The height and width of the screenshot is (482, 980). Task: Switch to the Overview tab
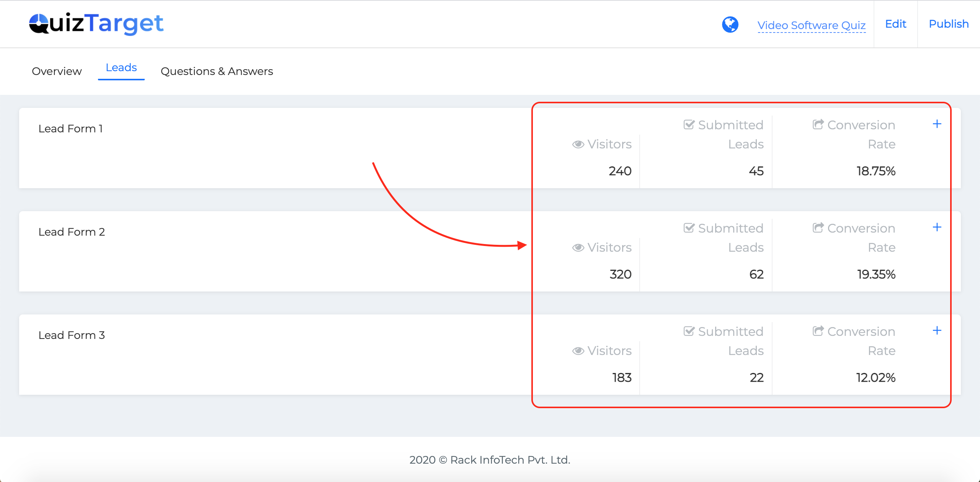(57, 71)
